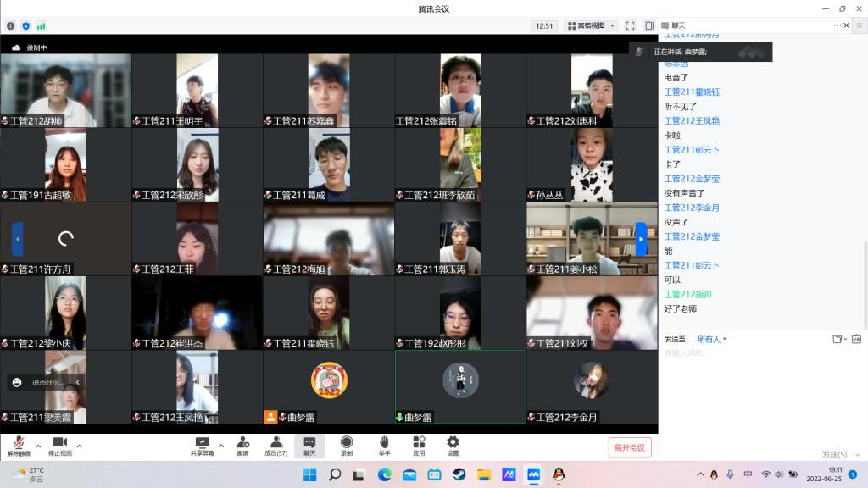The image size is (868, 488).
Task: Click the Leave Meeting (离开会议) button
Action: point(630,447)
